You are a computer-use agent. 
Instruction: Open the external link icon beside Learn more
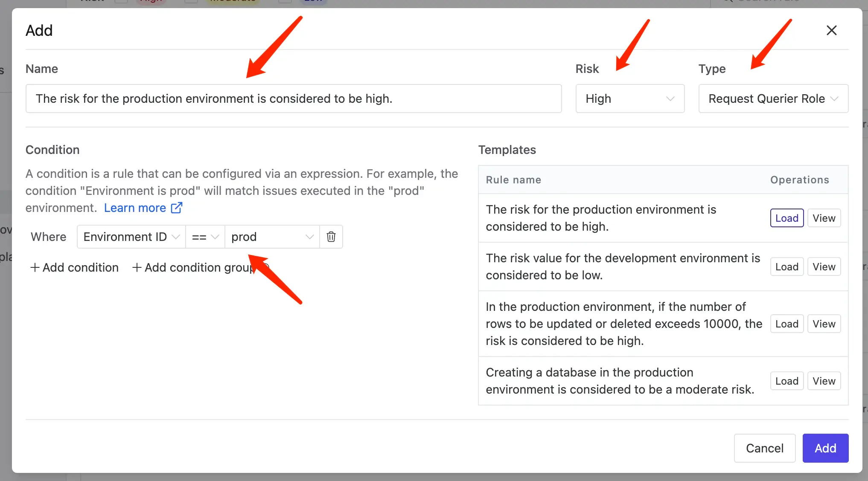coord(177,208)
